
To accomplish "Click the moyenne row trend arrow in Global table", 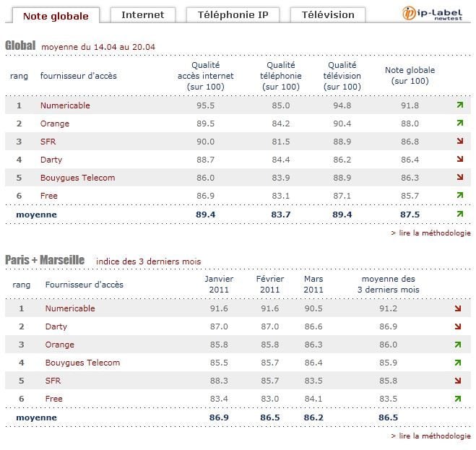I will [459, 215].
